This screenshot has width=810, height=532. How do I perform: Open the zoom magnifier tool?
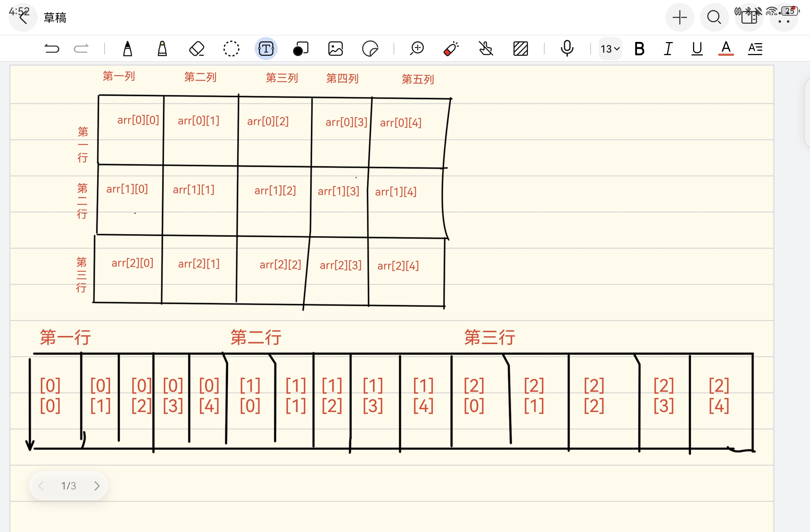pyautogui.click(x=417, y=49)
